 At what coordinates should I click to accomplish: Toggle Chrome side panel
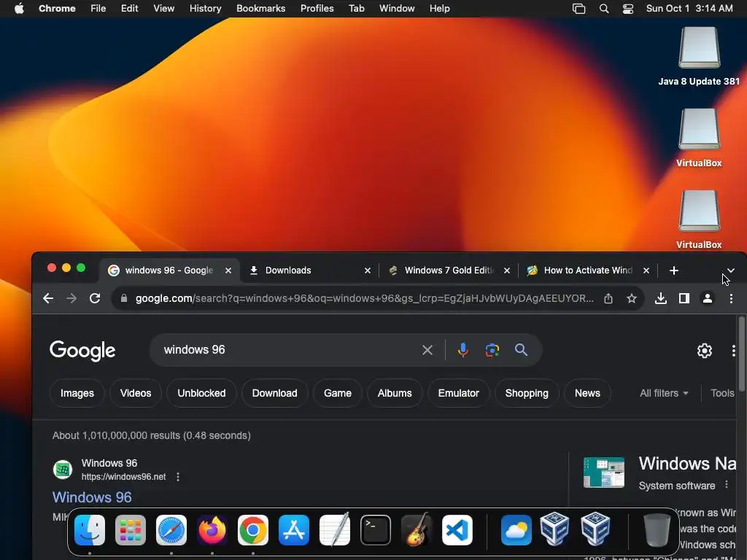(x=684, y=298)
